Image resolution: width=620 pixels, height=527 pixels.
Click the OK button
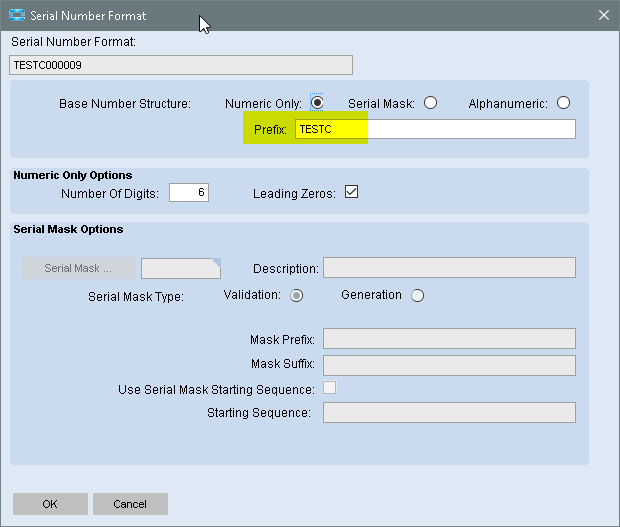point(50,504)
